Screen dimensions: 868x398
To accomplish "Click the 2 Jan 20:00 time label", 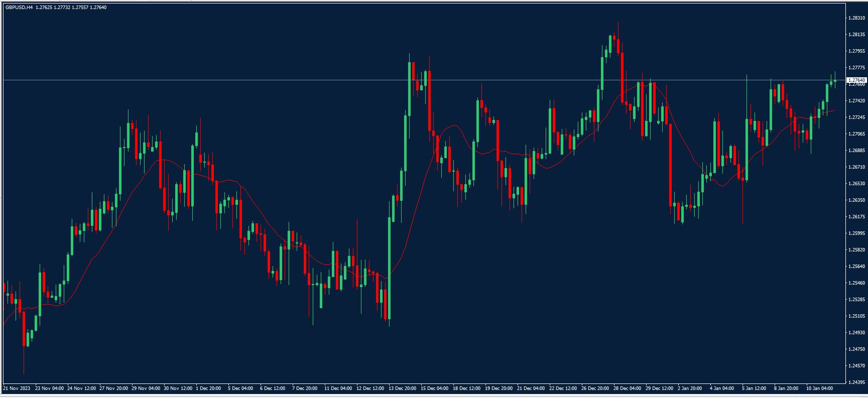I will [x=690, y=388].
